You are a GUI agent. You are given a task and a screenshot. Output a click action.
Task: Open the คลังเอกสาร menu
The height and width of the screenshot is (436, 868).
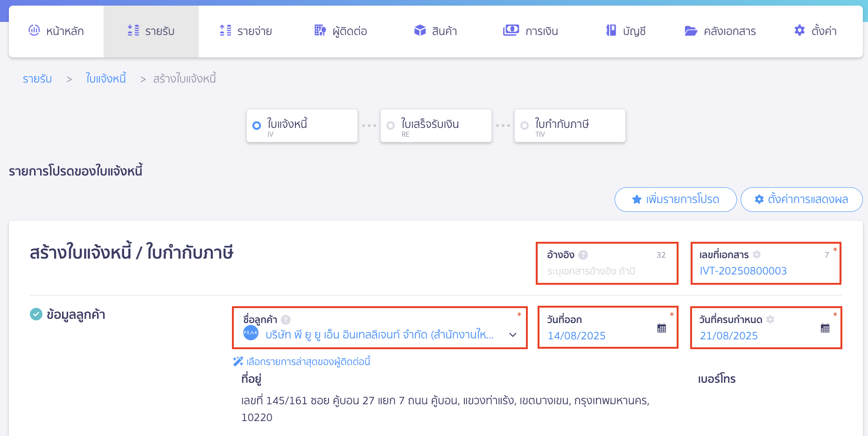pos(720,31)
